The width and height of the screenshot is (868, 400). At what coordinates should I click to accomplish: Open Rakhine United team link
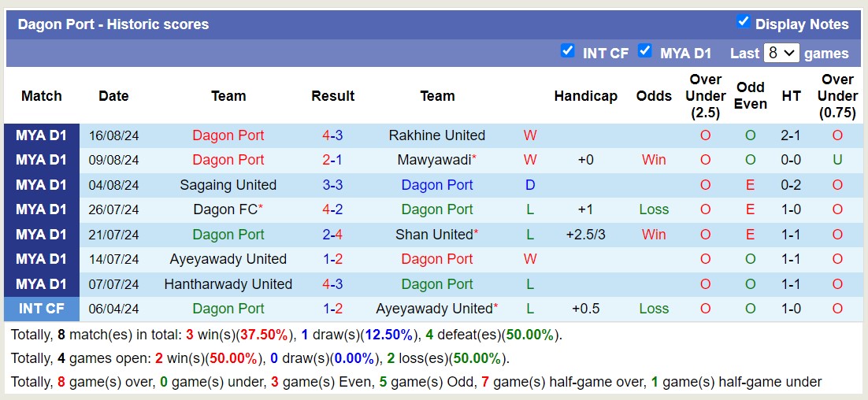(437, 135)
